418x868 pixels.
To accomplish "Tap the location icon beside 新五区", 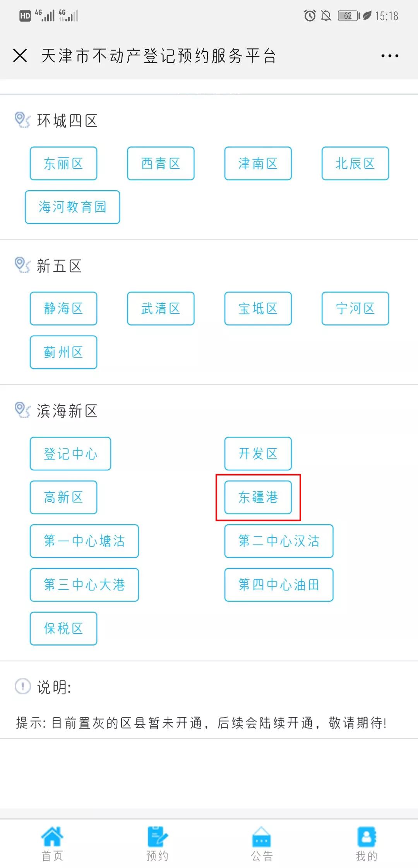I will pyautogui.click(x=22, y=265).
